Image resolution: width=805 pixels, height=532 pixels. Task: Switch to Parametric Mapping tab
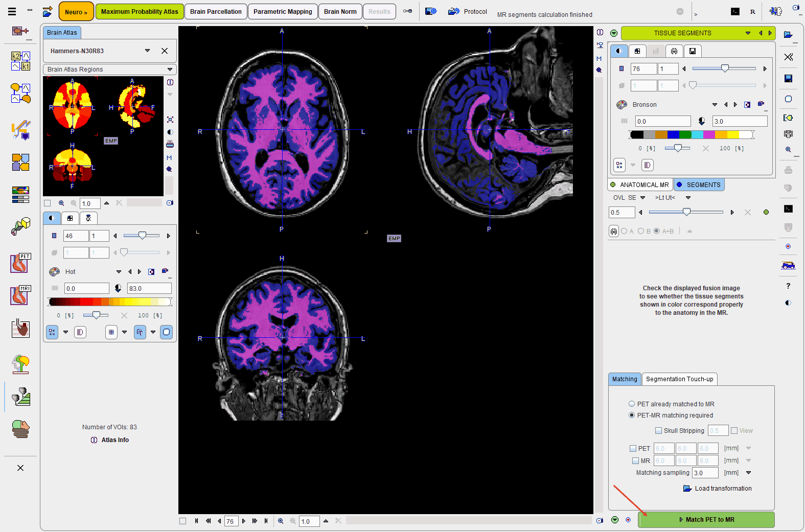[x=283, y=11]
